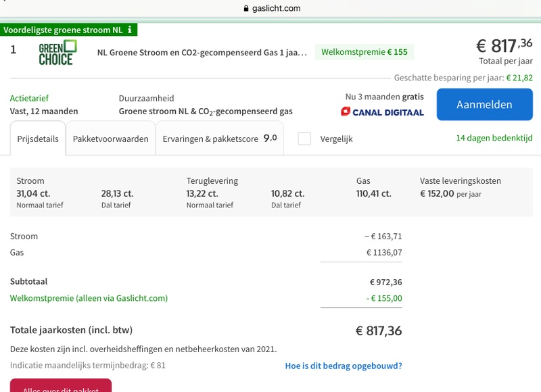Tick the Vergelijk checkbox

(304, 139)
